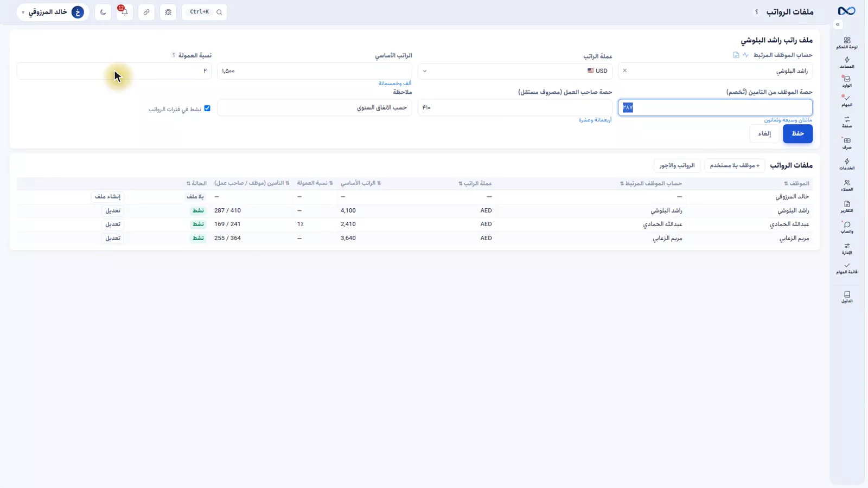868x488 pixels.
Task: Open خالد المرزوقي user menu dropdown
Action: [53, 12]
